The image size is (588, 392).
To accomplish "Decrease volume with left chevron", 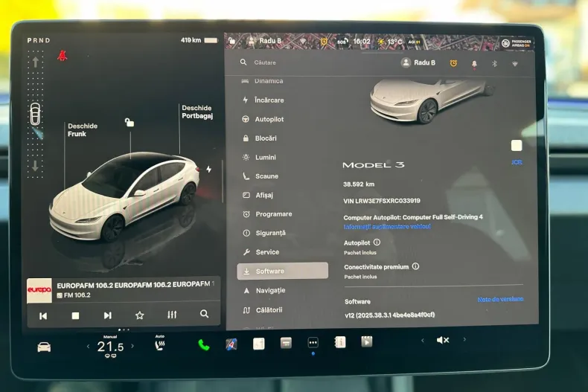I will 423,340.
